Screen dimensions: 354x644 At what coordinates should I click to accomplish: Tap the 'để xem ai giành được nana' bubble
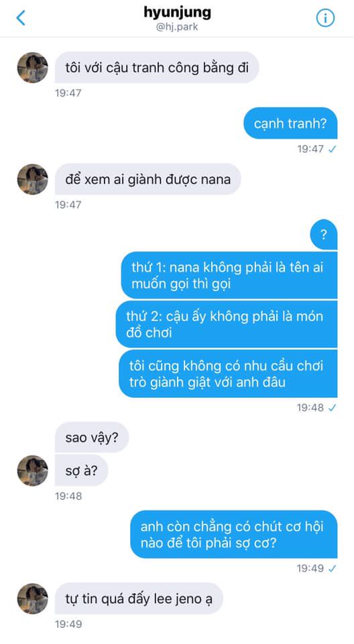click(x=148, y=179)
